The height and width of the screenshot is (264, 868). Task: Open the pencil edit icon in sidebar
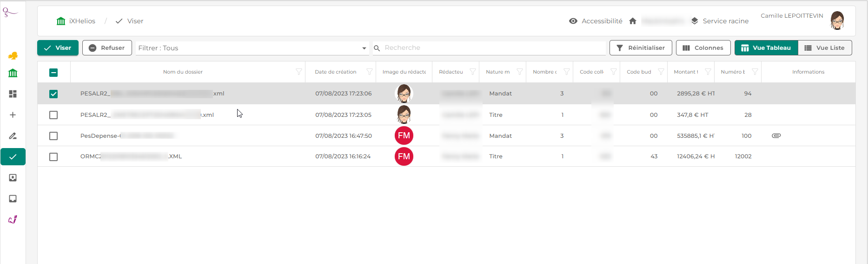(13, 136)
